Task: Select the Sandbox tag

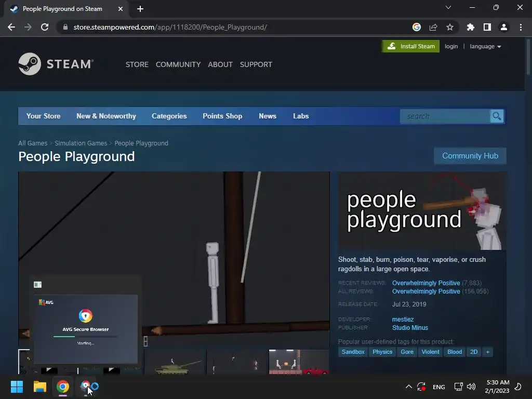Action: (x=353, y=352)
